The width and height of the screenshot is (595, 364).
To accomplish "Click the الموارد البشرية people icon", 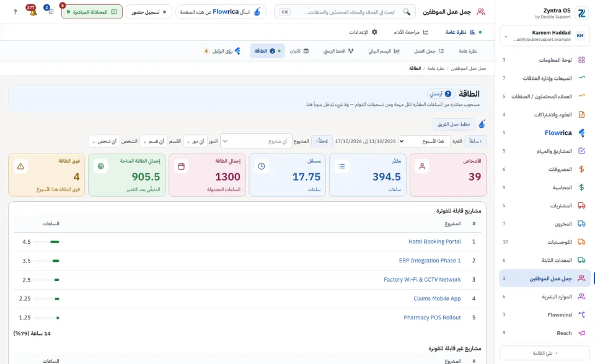I will (581, 297).
